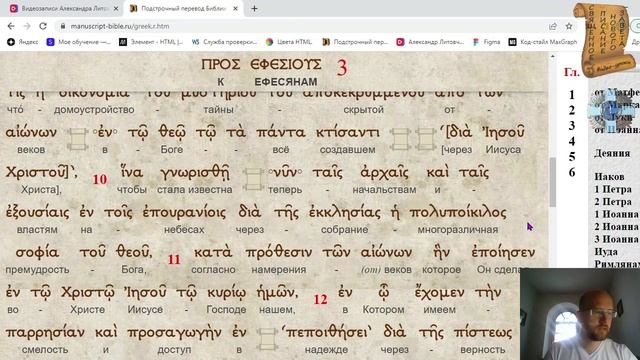
Task: Click the site lock icon
Action: [62, 26]
